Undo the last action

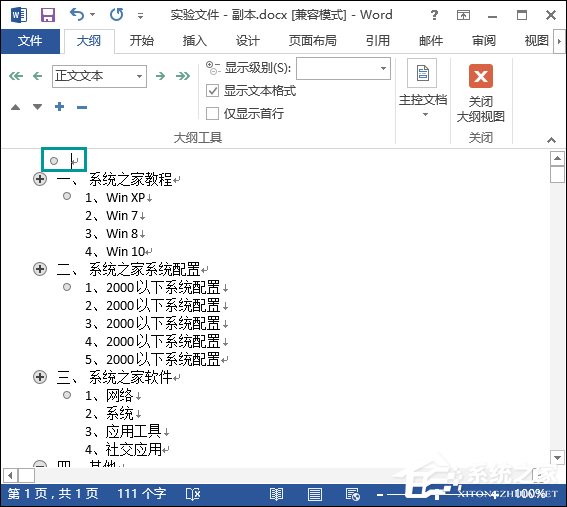click(x=77, y=15)
